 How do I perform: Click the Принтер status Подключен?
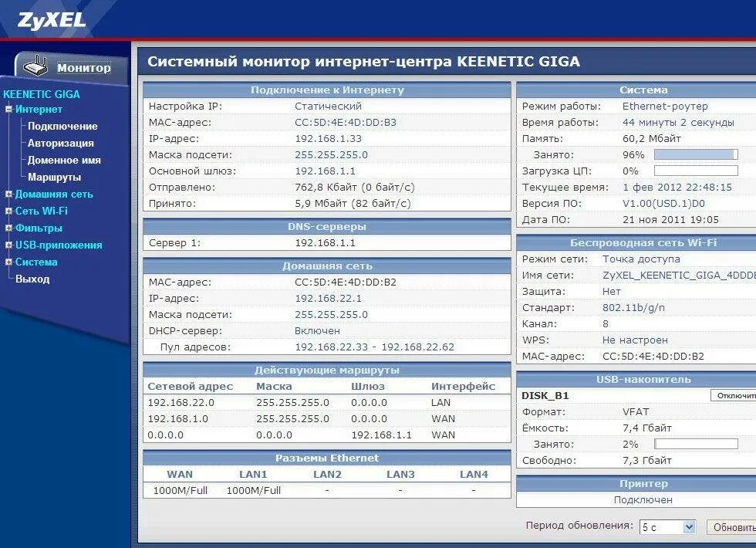643,500
